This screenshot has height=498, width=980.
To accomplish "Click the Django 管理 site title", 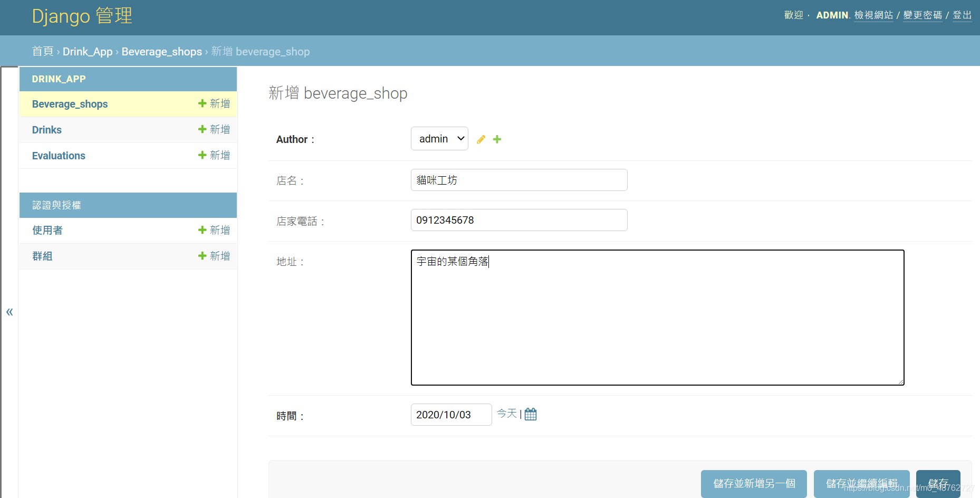I will (82, 16).
